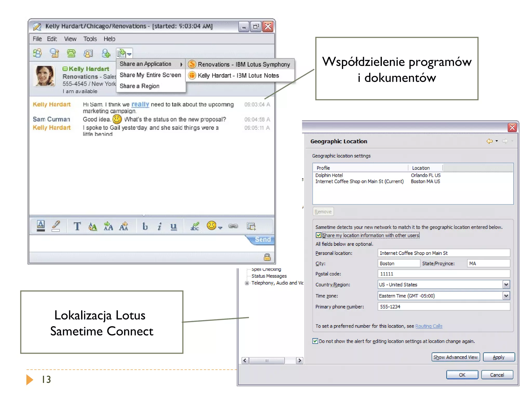Toggle Share my location information checkbox
Image resolution: width=532 pixels, height=399 pixels.
click(x=318, y=235)
